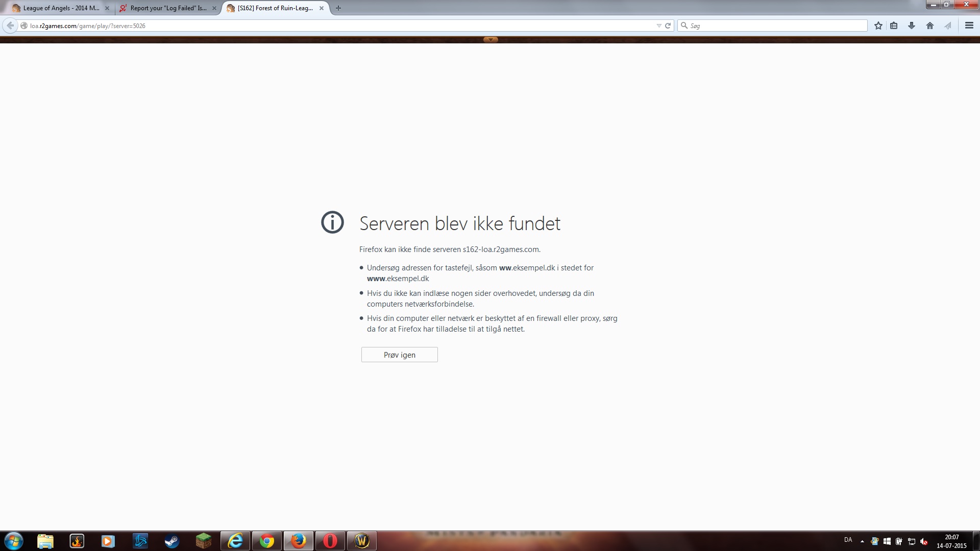980x551 pixels.
Task: Open the URL history dropdown arrow
Action: (x=658, y=26)
